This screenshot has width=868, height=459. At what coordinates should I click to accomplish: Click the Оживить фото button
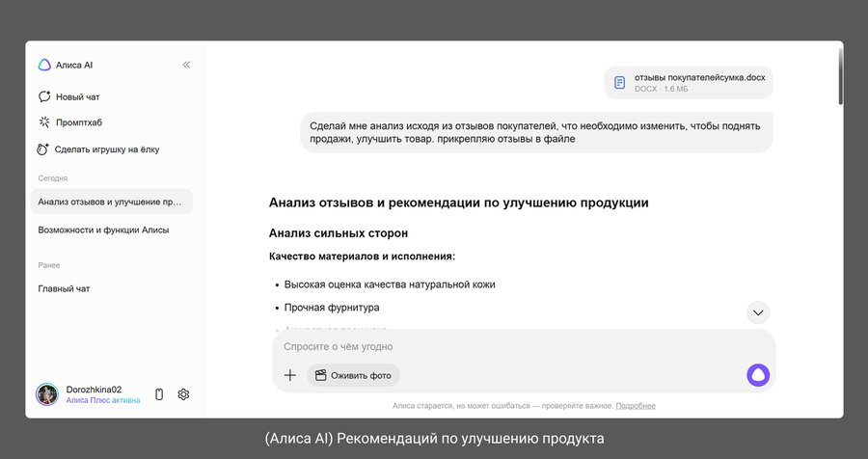click(x=353, y=375)
